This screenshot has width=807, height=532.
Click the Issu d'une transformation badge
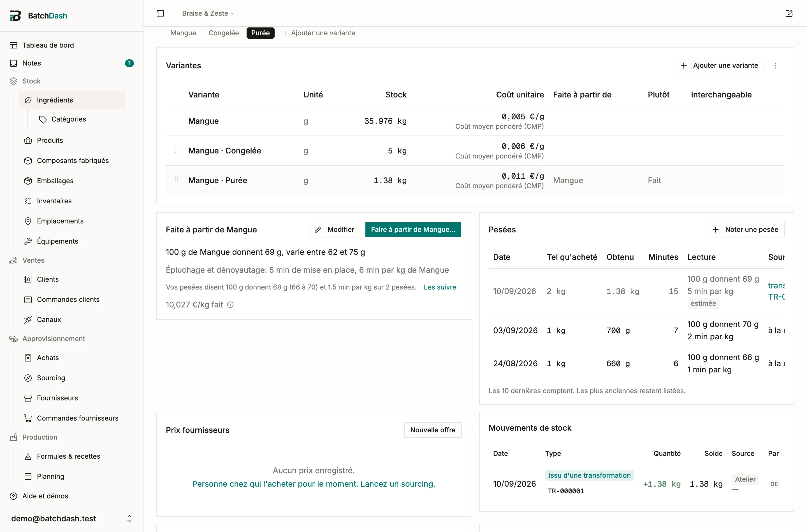589,475
